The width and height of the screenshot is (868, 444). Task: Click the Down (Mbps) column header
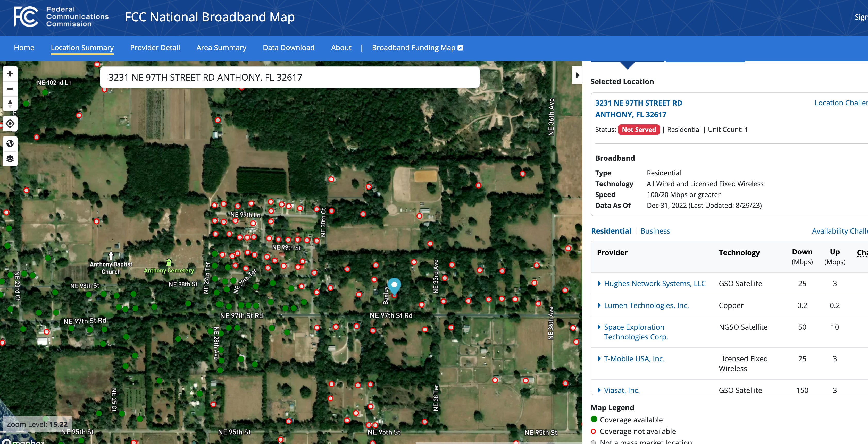point(802,257)
